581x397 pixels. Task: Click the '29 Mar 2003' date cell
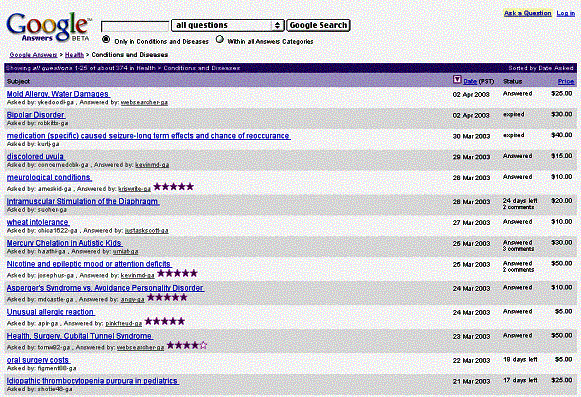coord(471,157)
